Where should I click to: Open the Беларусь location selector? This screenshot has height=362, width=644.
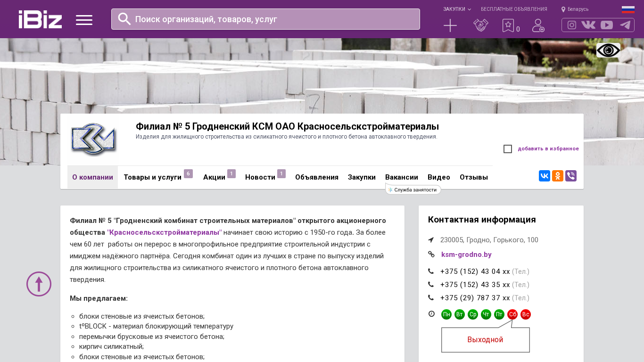575,9
